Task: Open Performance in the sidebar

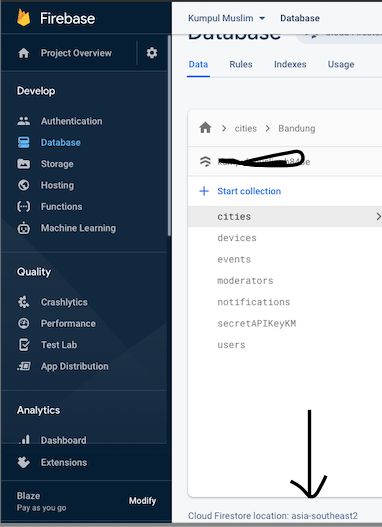Action: pyautogui.click(x=68, y=323)
